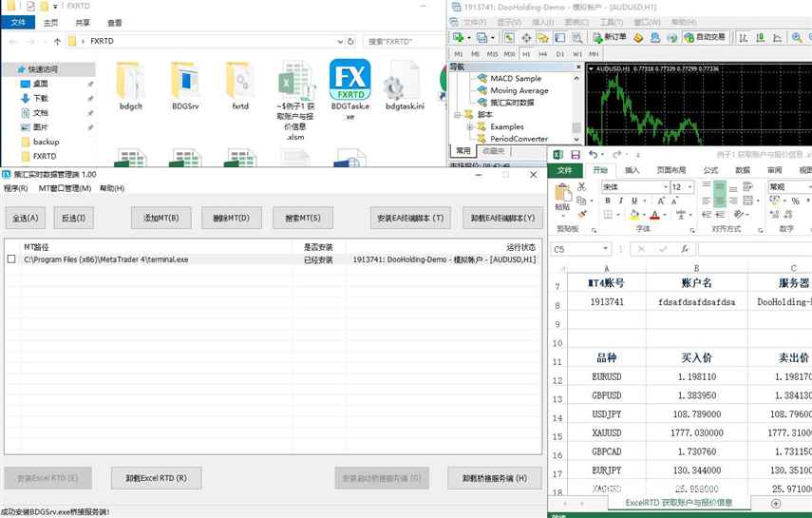Image resolution: width=812 pixels, height=518 pixels.
Task: Click the Explorer search FXRTD box
Action: (x=403, y=42)
